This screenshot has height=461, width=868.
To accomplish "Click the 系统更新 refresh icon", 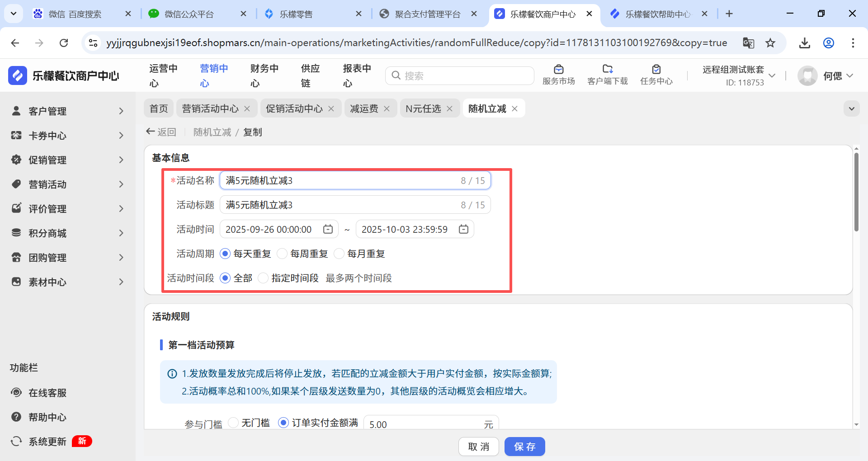I will point(16,441).
